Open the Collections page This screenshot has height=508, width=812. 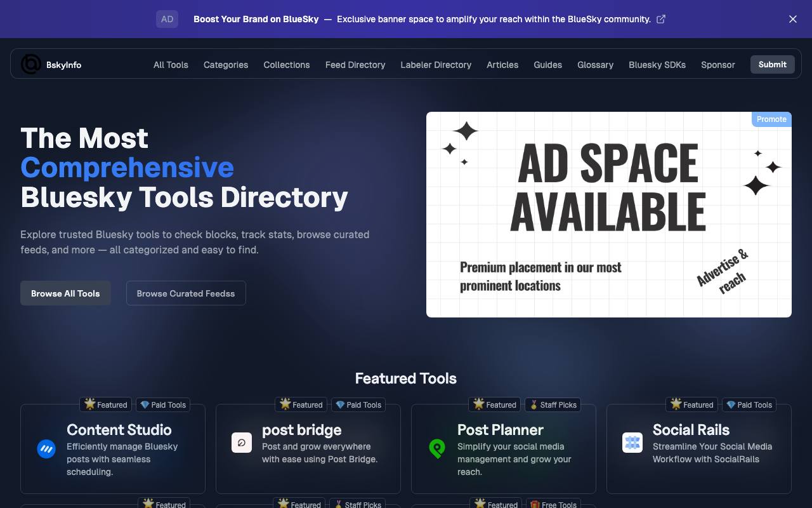[x=287, y=65]
